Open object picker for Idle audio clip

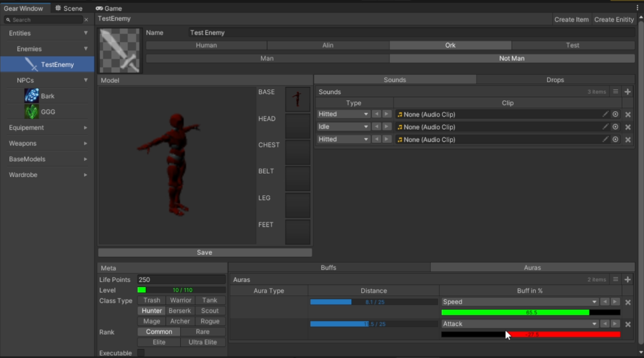pyautogui.click(x=615, y=127)
